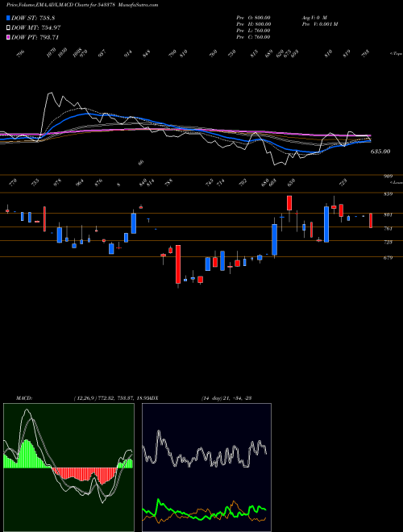Click the blue DOW ST legend swatch
403x532 pixels.
[8, 18]
